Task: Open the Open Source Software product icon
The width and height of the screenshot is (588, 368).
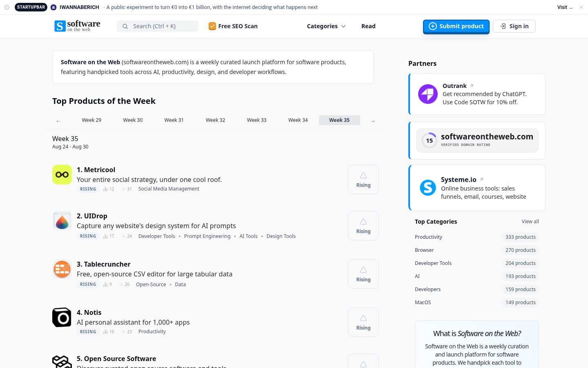Action: 62,361
